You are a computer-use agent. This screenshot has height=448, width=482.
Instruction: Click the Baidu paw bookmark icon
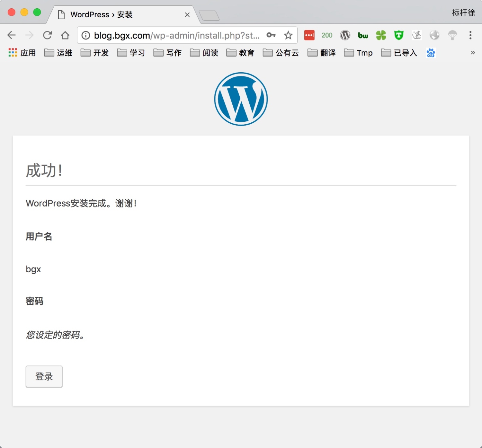tap(431, 53)
